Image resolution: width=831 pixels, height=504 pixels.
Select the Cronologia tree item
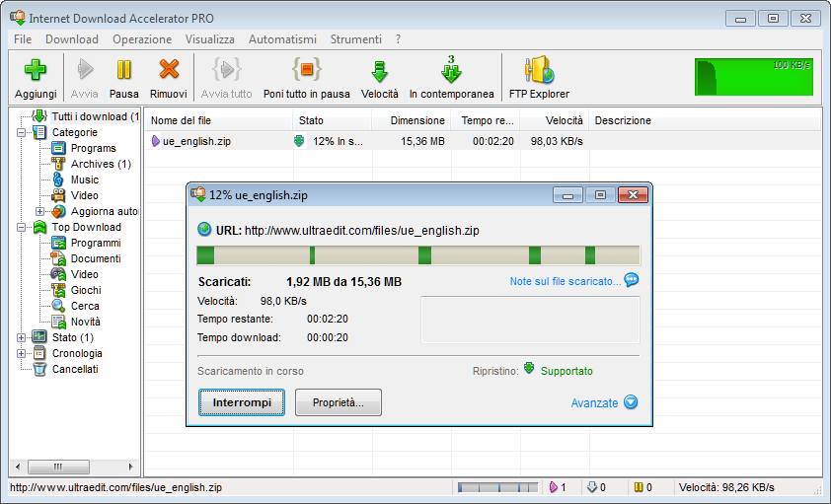pyautogui.click(x=77, y=353)
